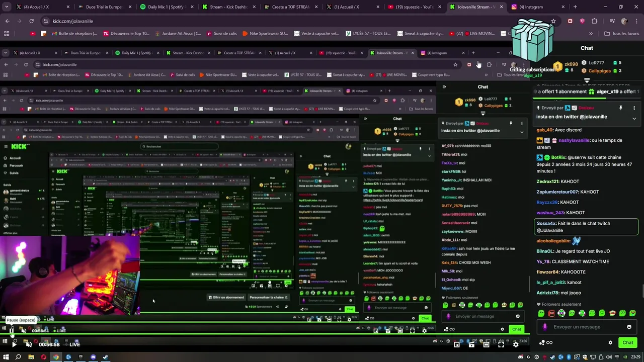Open the emoji picker in message box
The height and width of the screenshot is (362, 644).
click(629, 327)
